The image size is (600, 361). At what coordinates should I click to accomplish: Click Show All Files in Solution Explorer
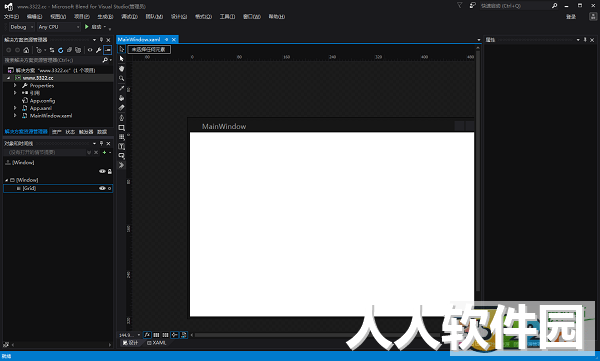pyautogui.click(x=78, y=50)
